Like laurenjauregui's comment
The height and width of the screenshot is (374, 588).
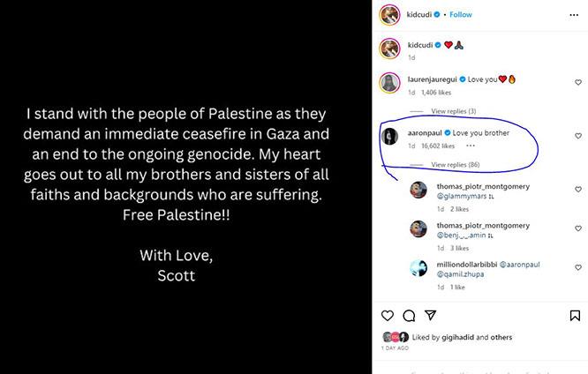(x=578, y=80)
